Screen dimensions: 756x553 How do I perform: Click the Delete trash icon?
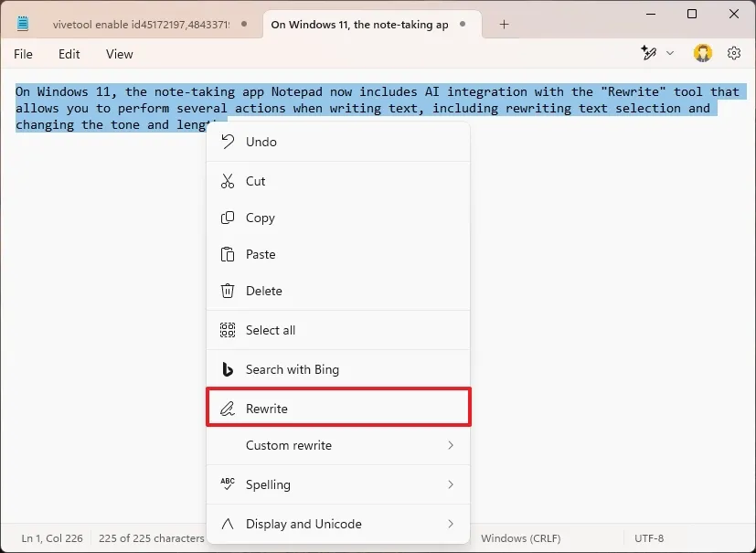click(x=227, y=291)
